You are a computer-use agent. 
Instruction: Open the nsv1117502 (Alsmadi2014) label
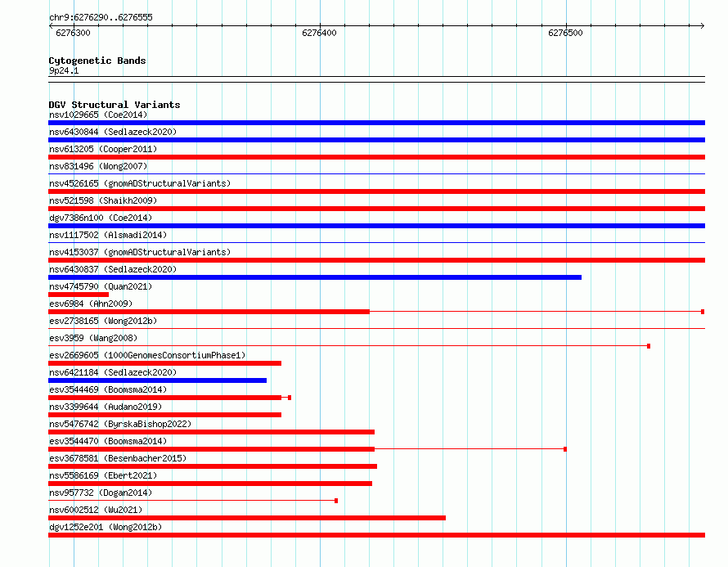tap(108, 235)
